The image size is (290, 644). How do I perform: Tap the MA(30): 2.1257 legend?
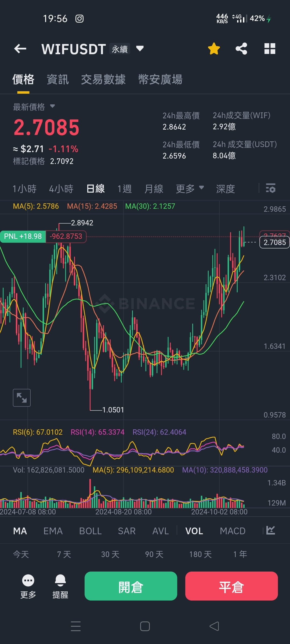point(150,206)
